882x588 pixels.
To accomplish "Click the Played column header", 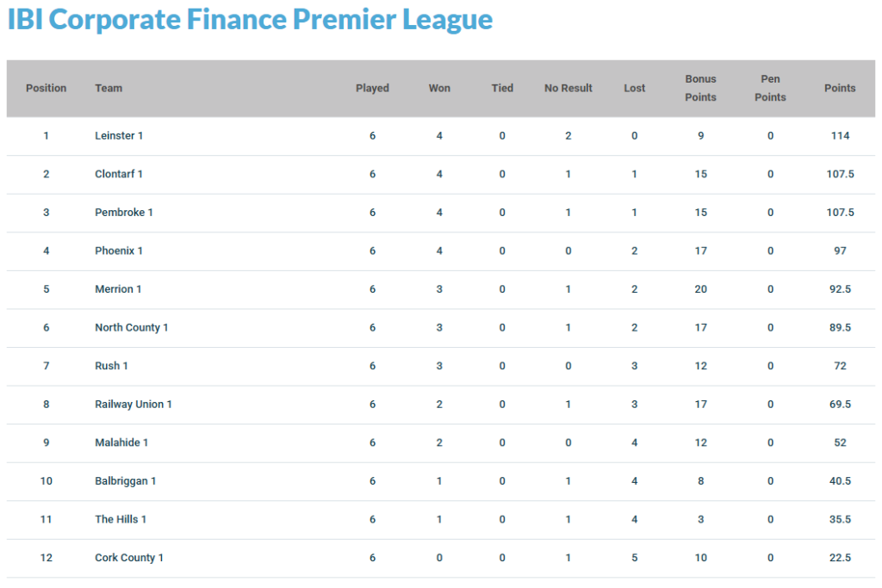I will 372,89.
